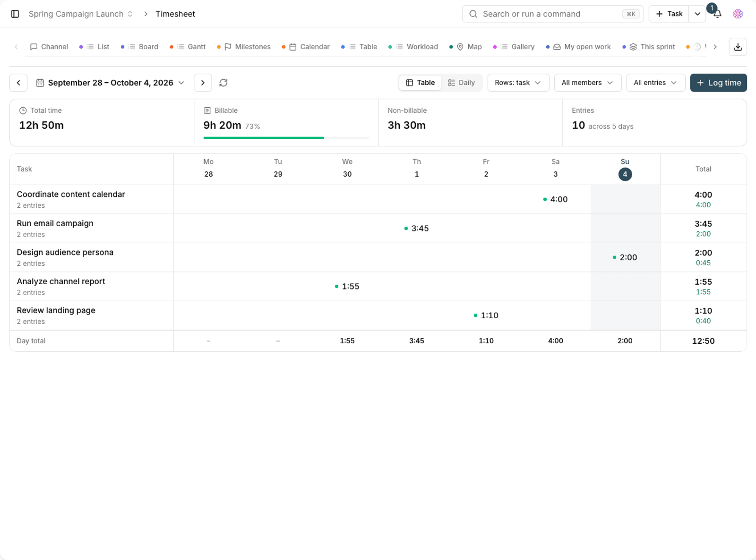Click the 4:00 Saturday time entry
Image resolution: width=756 pixels, height=560 pixels.
pos(555,199)
